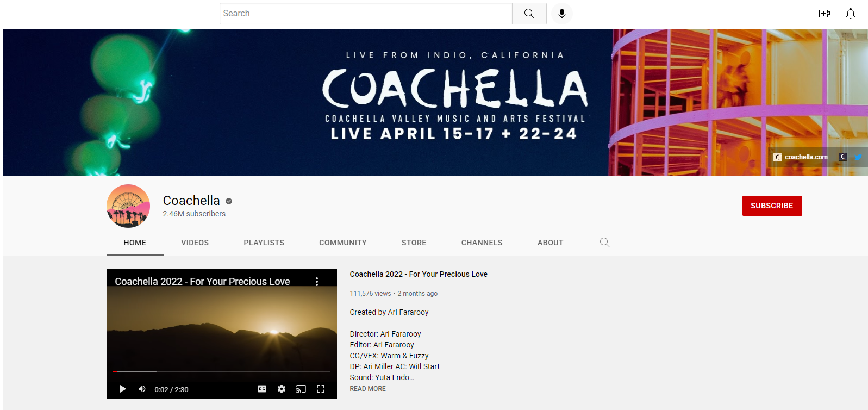Open the Videos tab
This screenshot has width=868, height=410.
[195, 243]
